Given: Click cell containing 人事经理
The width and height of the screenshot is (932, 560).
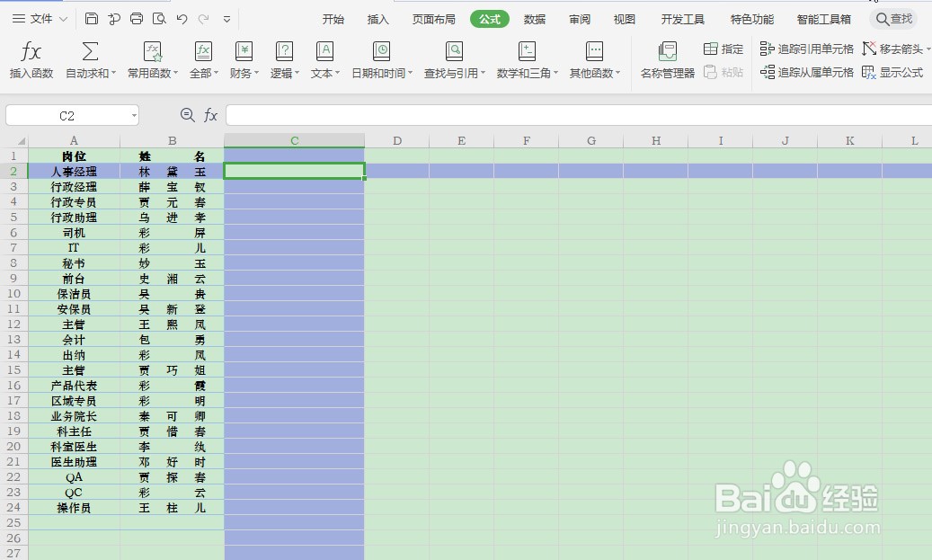Looking at the screenshot, I should [74, 171].
